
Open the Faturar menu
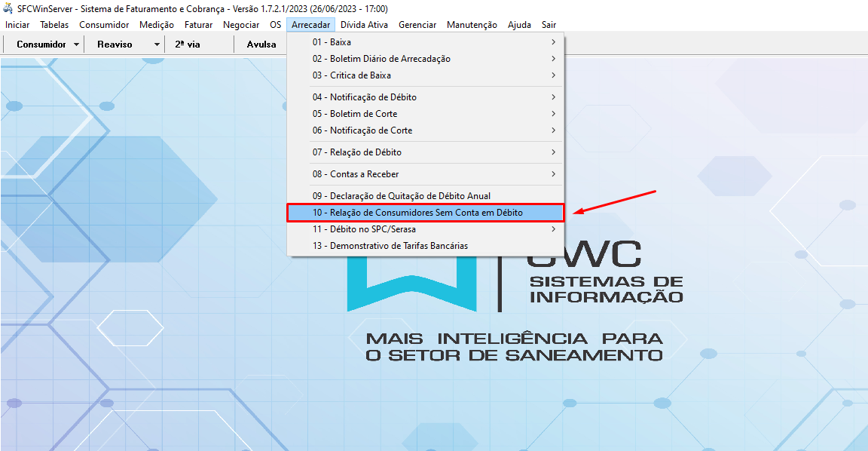pyautogui.click(x=198, y=25)
